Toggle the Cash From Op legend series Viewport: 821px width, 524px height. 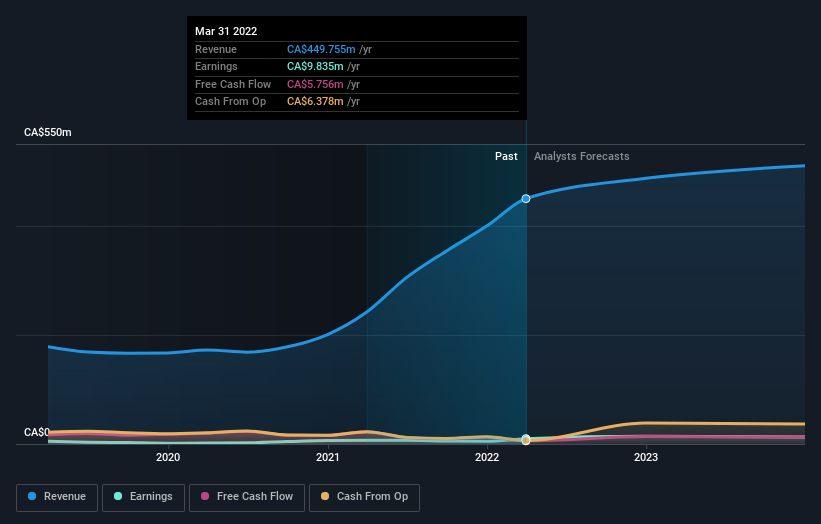(364, 497)
